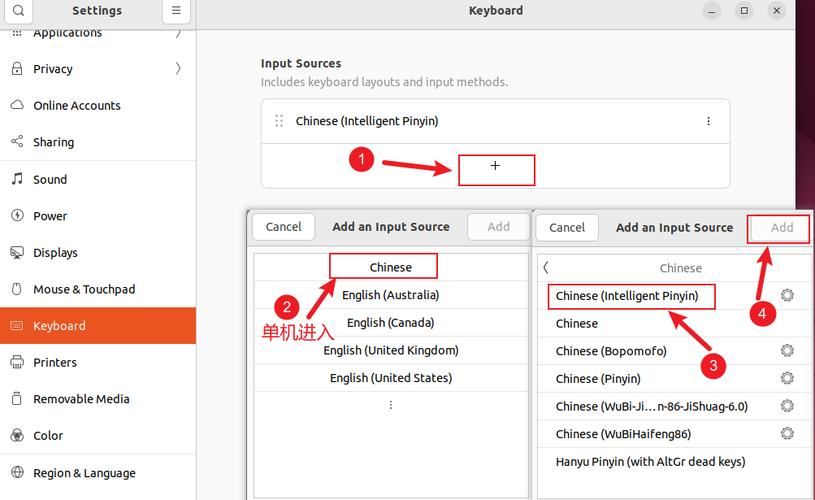
Task: Click the Printers icon in sidebar
Action: (17, 362)
